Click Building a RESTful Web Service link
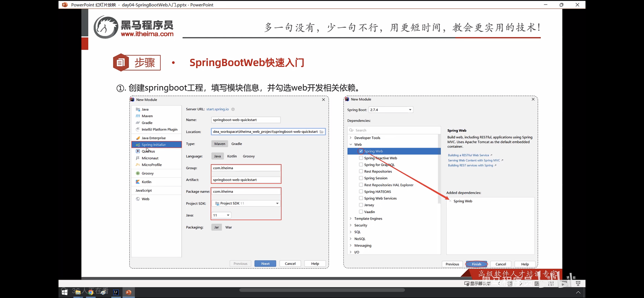This screenshot has height=298, width=644. tap(468, 155)
